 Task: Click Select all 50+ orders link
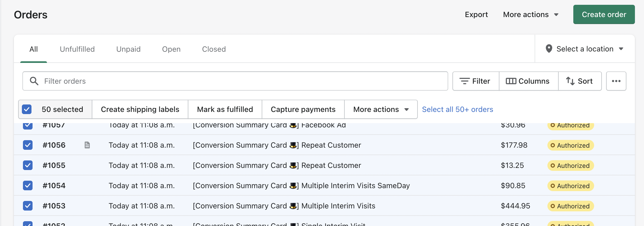point(457,109)
